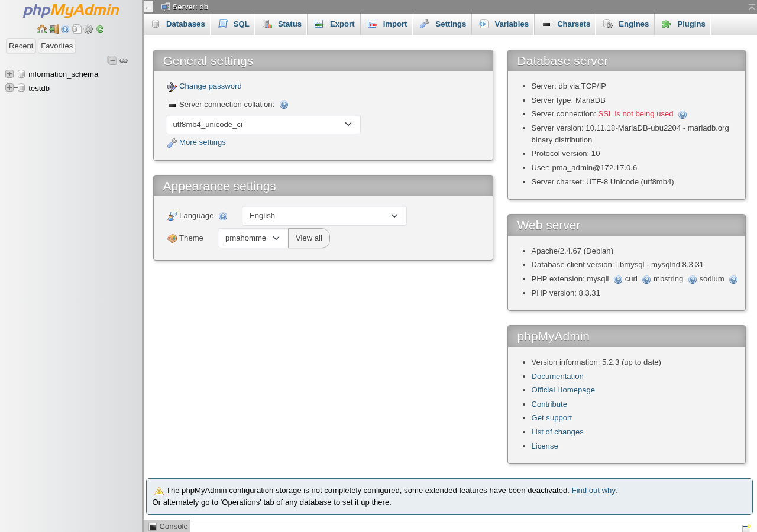The image size is (757, 532).
Task: Click 'SSL is not being used' text
Action: pyautogui.click(x=636, y=114)
